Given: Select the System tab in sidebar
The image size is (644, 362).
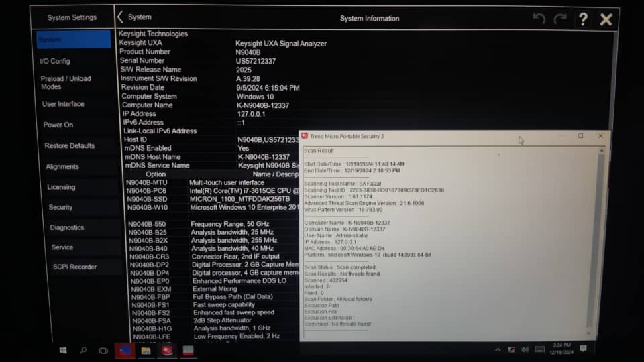Looking at the screenshot, I should tap(74, 40).
